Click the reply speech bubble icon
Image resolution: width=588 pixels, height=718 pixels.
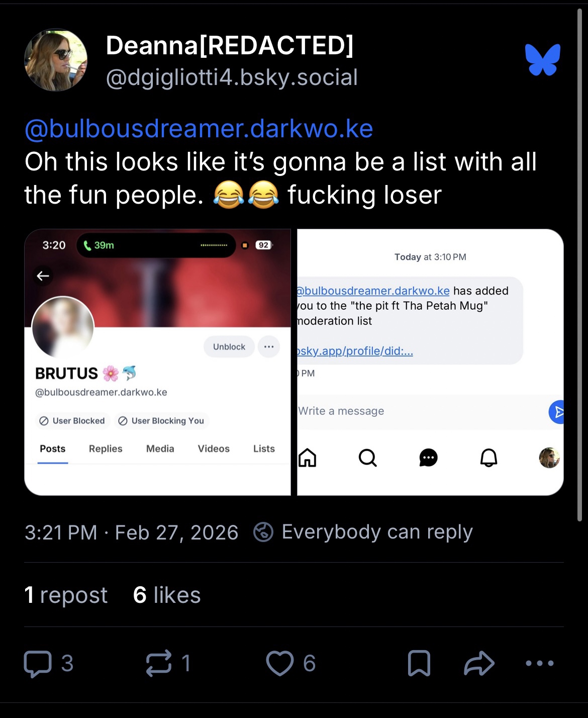[x=38, y=663]
